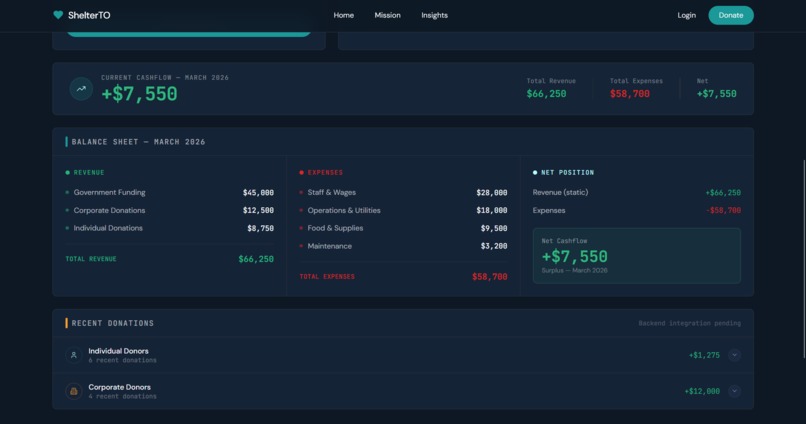
Task: Click the Recent Donations heading
Action: click(113, 323)
